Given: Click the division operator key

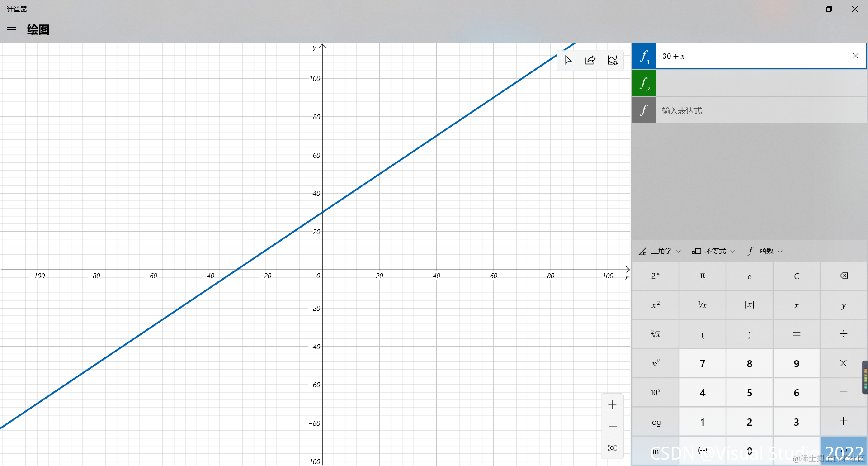Looking at the screenshot, I should (x=844, y=334).
